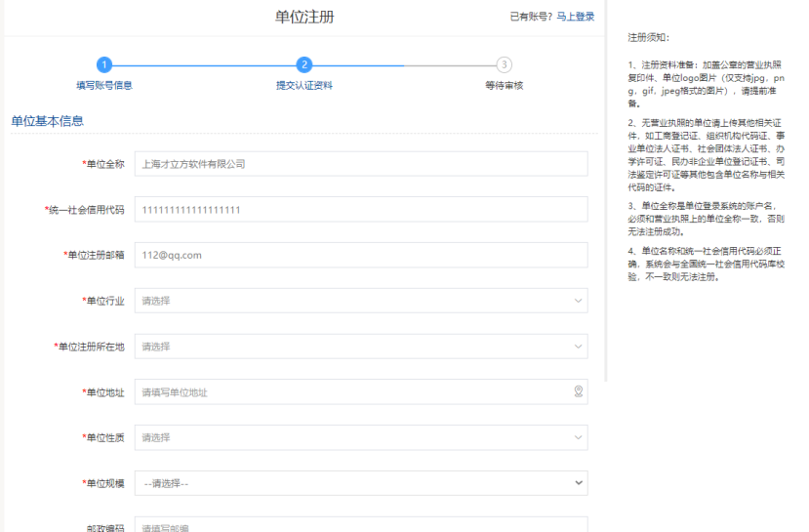Select the 填写账号信息 step label
Screen dimensions: 809x532
point(104,86)
